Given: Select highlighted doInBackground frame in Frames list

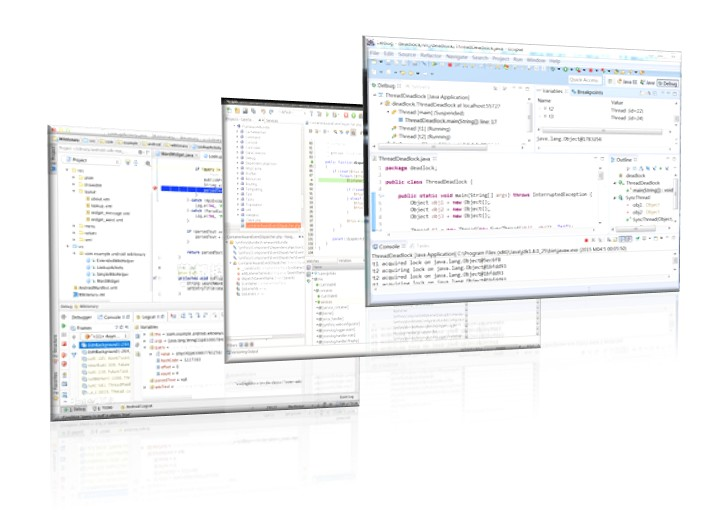Looking at the screenshot, I should [105, 345].
